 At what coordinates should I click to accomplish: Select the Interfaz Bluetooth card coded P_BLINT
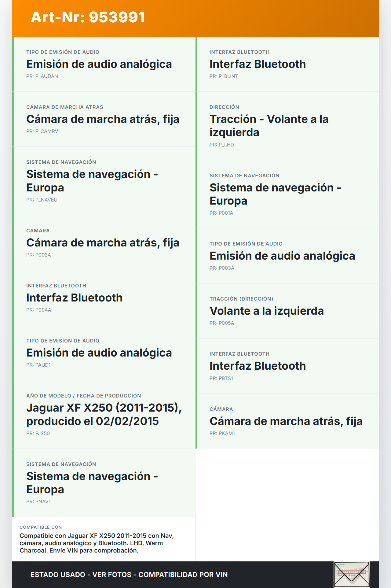click(x=287, y=64)
